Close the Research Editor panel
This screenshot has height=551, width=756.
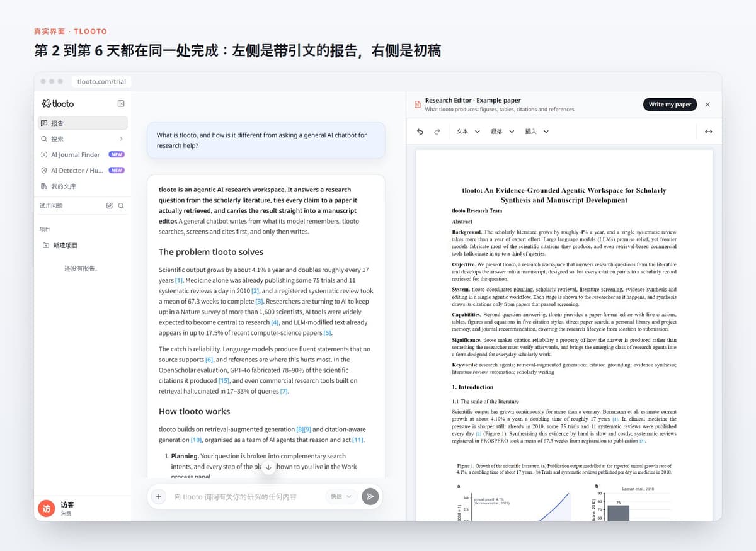click(x=707, y=105)
